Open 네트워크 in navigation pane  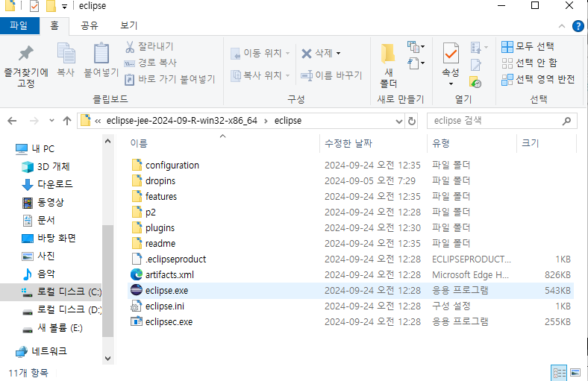[x=41, y=351]
